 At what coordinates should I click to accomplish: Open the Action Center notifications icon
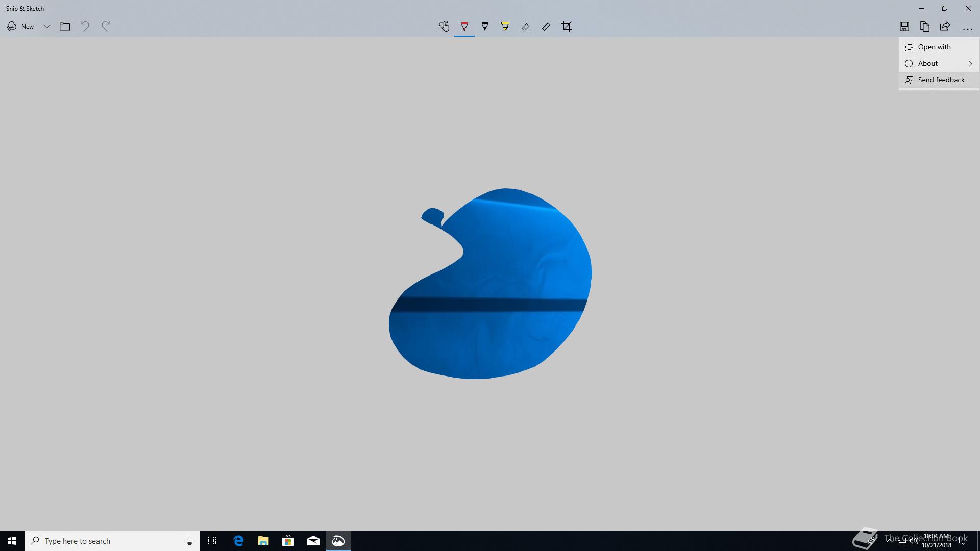[x=963, y=541]
